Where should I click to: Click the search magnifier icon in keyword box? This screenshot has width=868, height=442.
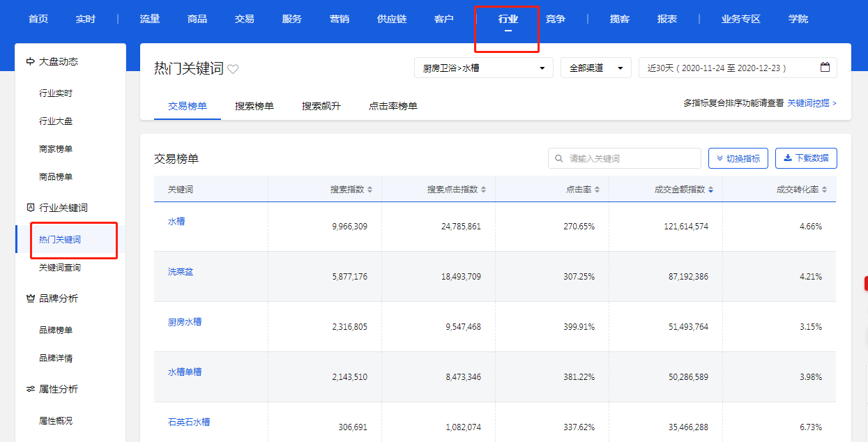coord(558,158)
